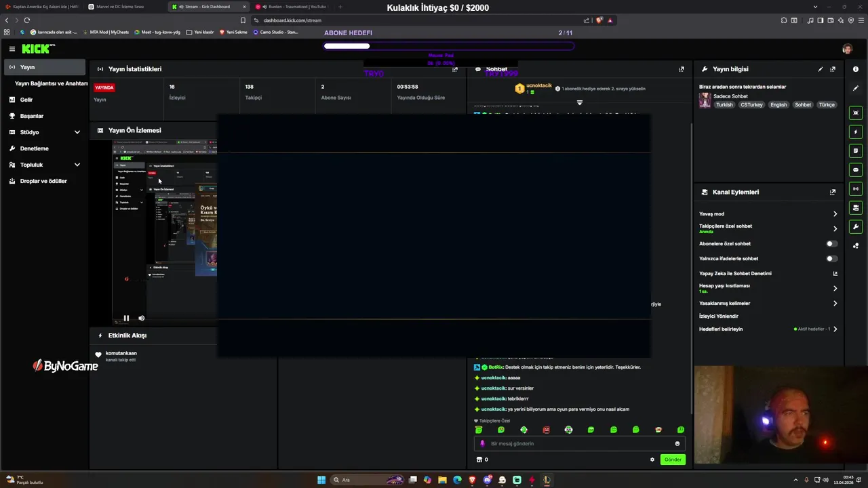
Task: Click the info icon in the right rail
Action: coord(856,69)
